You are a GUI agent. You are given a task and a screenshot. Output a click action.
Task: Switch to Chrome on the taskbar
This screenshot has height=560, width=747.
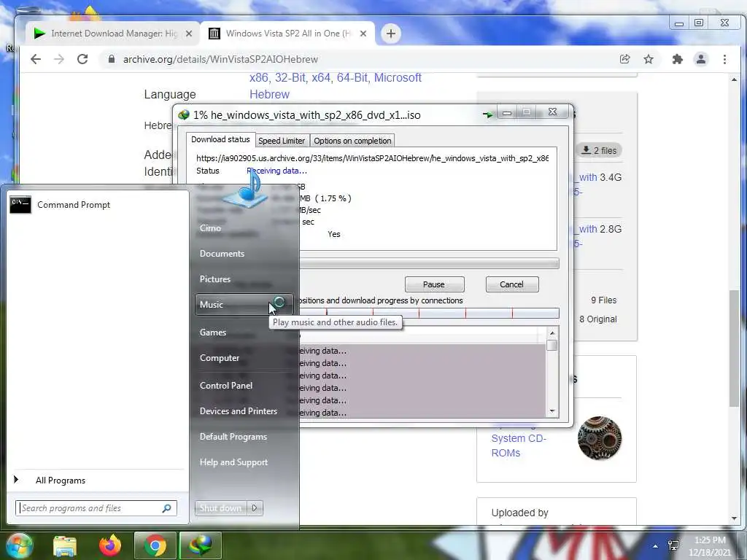pyautogui.click(x=155, y=545)
